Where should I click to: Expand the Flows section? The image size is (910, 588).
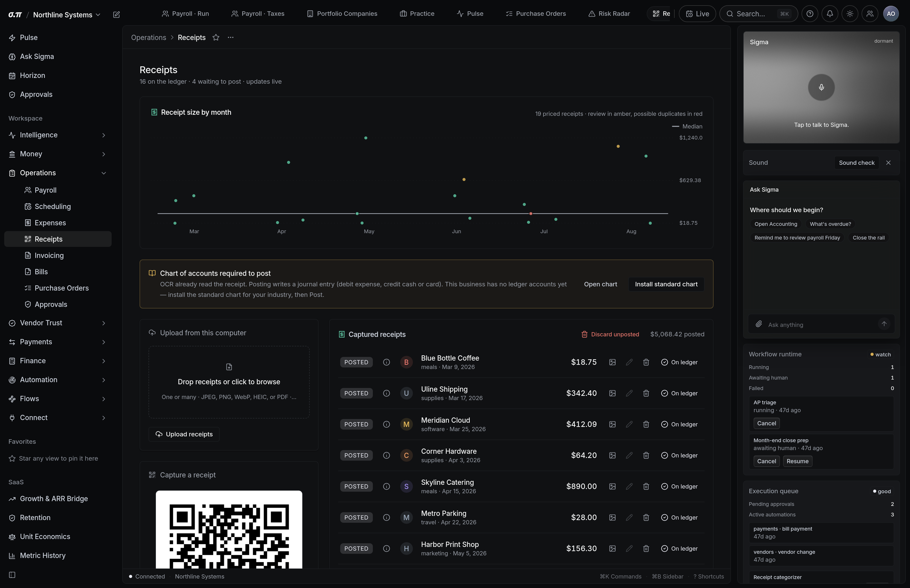click(x=58, y=398)
